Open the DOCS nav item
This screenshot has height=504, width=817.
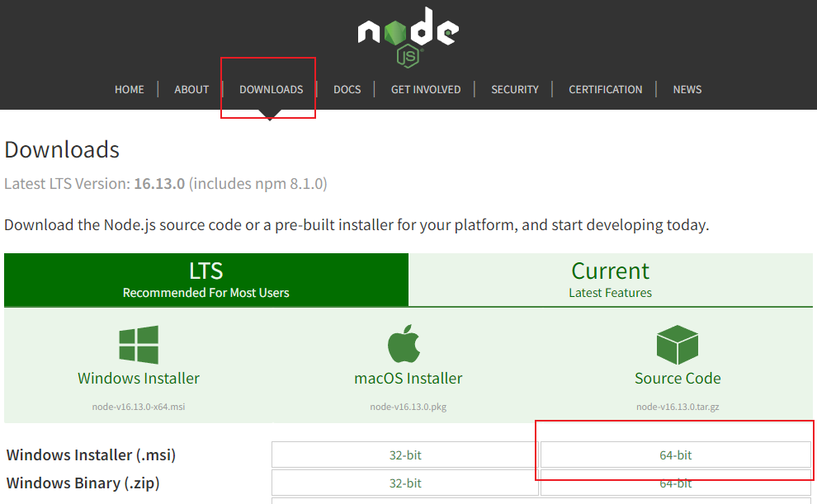coord(347,90)
